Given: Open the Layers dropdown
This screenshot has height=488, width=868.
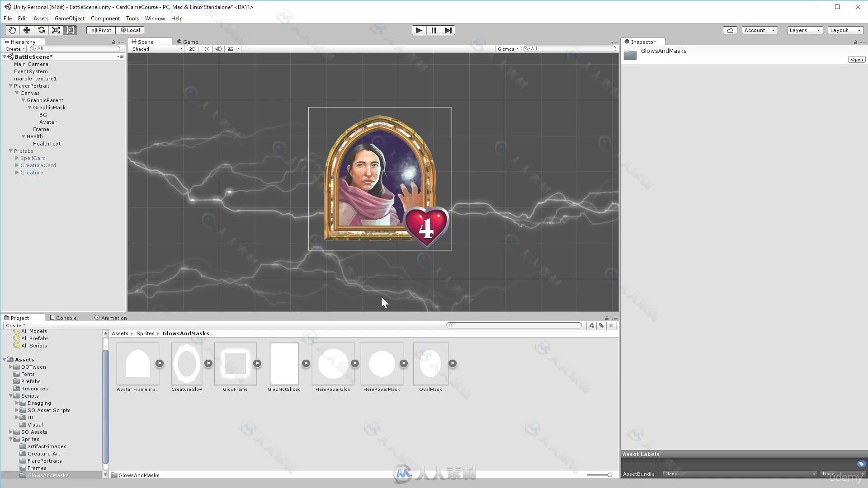Looking at the screenshot, I should pos(804,30).
